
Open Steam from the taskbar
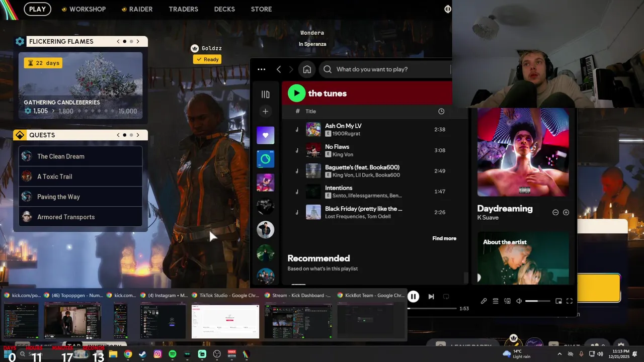point(143,354)
